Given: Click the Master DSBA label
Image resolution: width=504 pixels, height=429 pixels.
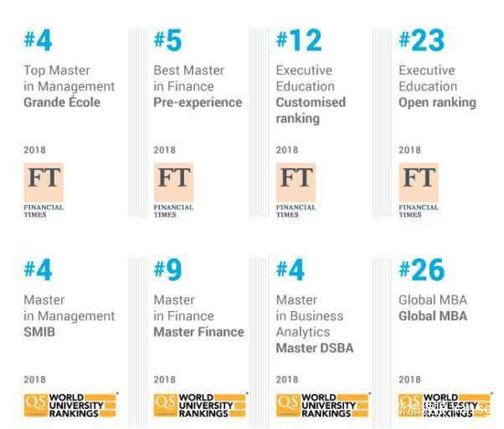Looking at the screenshot, I should [x=314, y=348].
